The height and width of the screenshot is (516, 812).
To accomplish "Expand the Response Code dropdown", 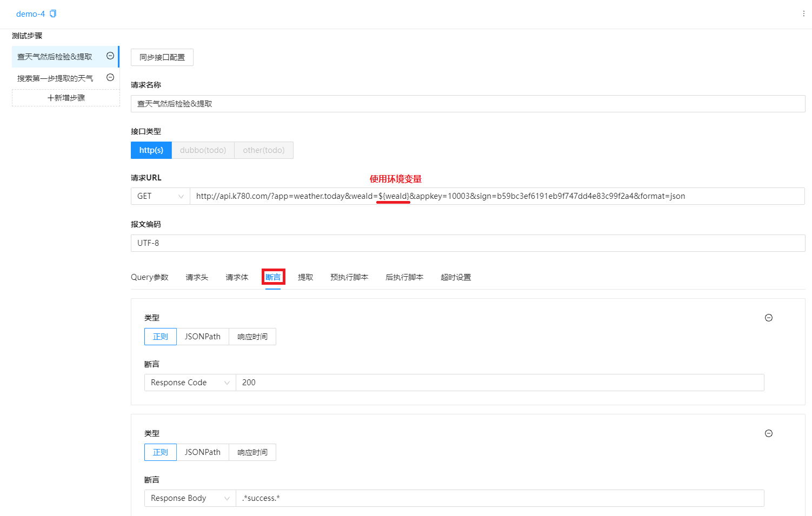I will click(190, 383).
